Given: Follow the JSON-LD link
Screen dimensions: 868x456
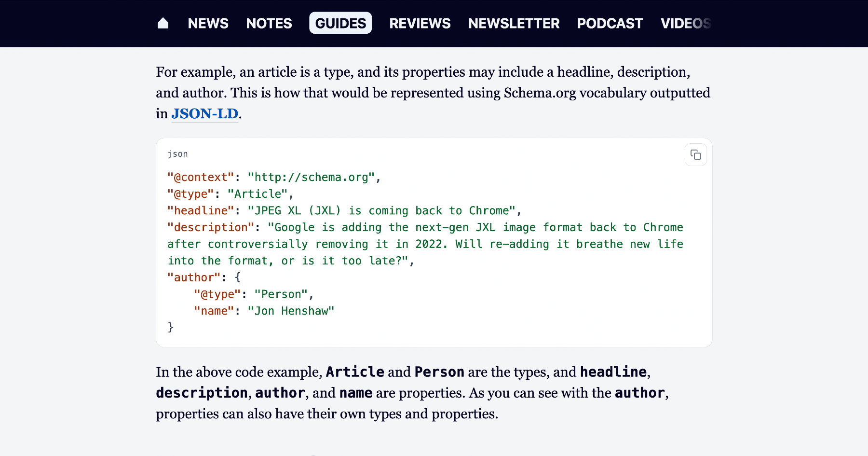Looking at the screenshot, I should [x=205, y=113].
